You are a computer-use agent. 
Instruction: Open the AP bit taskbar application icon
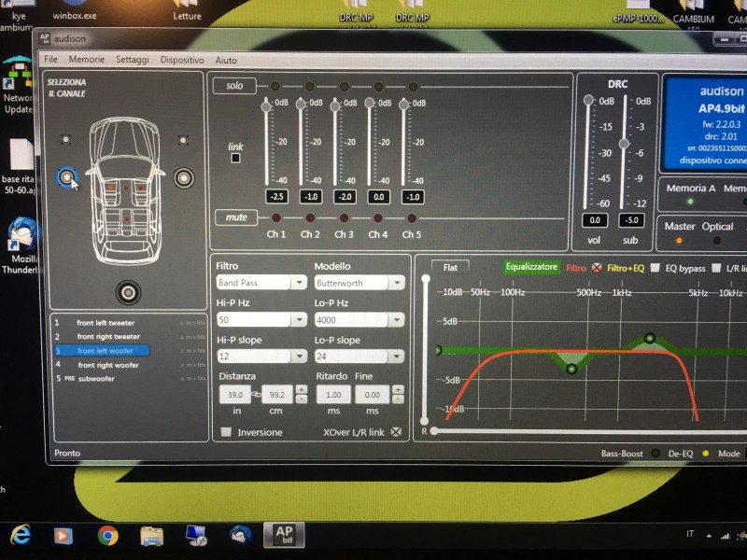pos(284,535)
